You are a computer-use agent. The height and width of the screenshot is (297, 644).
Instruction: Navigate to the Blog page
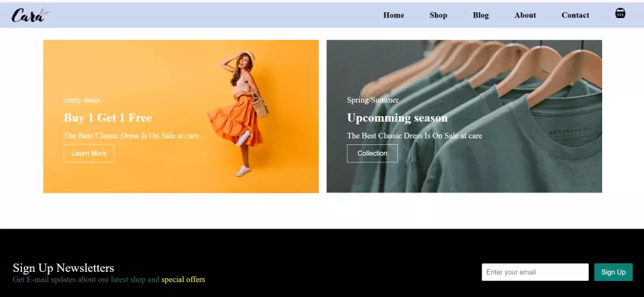[480, 15]
